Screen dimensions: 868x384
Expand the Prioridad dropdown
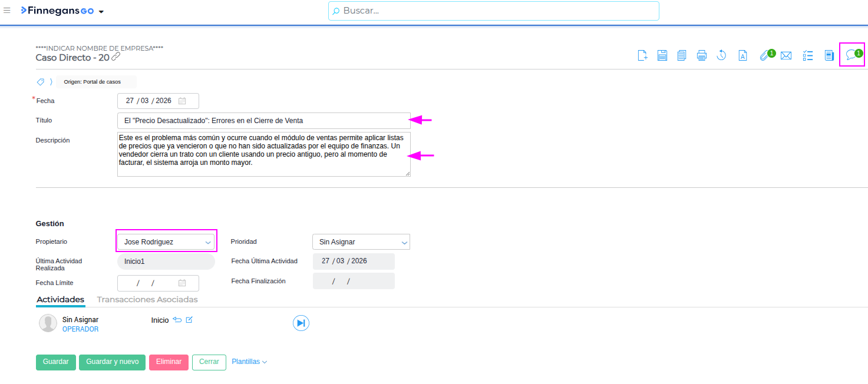(x=361, y=242)
